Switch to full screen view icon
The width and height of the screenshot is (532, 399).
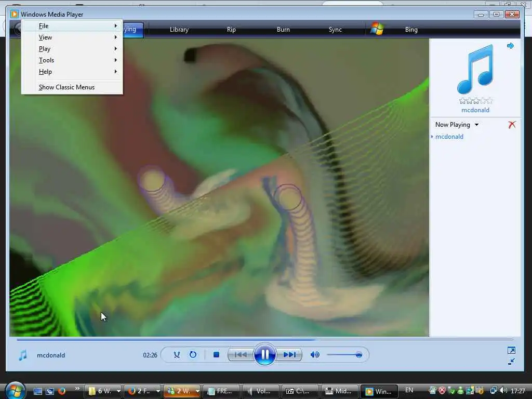point(511,350)
